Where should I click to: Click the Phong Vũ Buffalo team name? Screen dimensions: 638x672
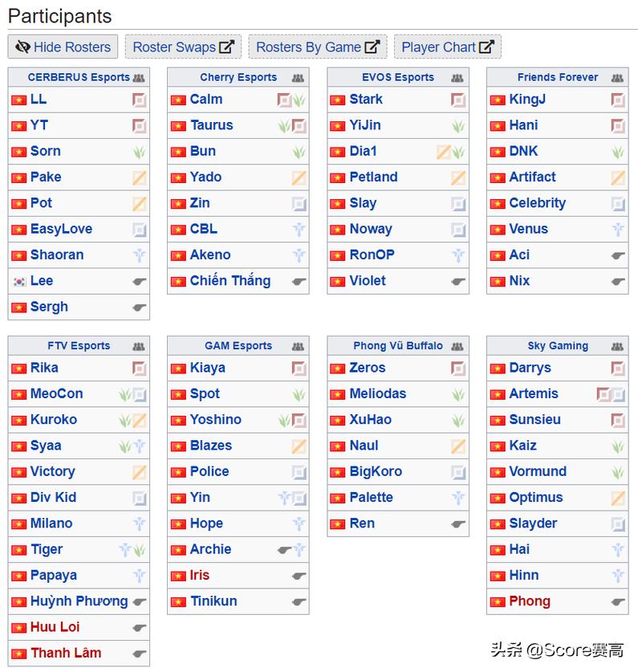(x=397, y=346)
